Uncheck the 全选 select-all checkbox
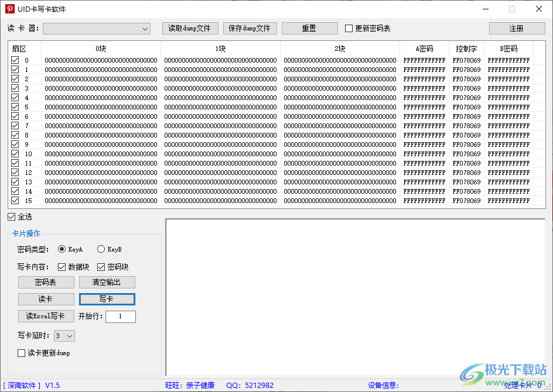The width and height of the screenshot is (553, 392). point(12,217)
